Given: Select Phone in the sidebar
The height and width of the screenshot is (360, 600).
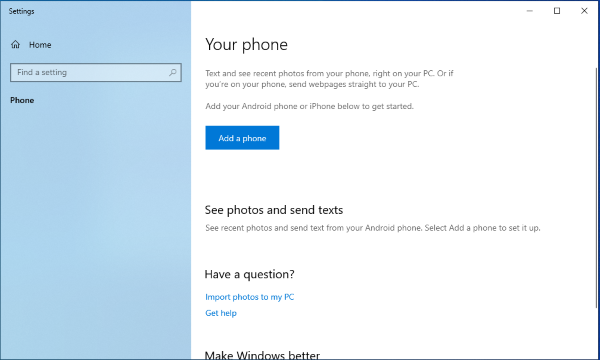Looking at the screenshot, I should click(22, 100).
